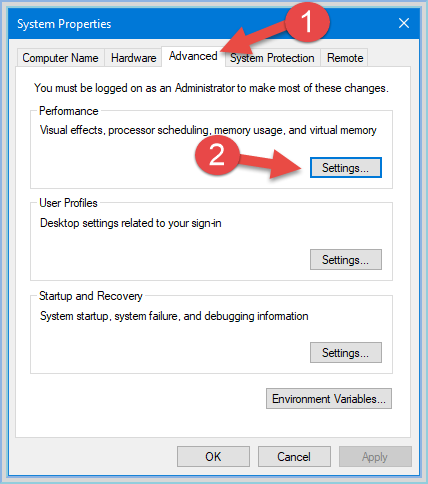The width and height of the screenshot is (428, 484).
Task: Select the Advanced tab
Action: tap(193, 56)
